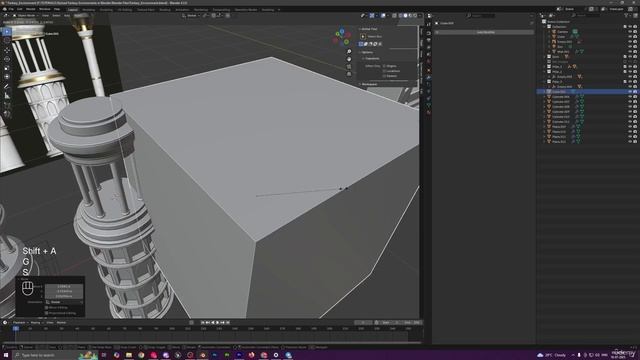Jump to the first frame in timeline

tap(203, 322)
